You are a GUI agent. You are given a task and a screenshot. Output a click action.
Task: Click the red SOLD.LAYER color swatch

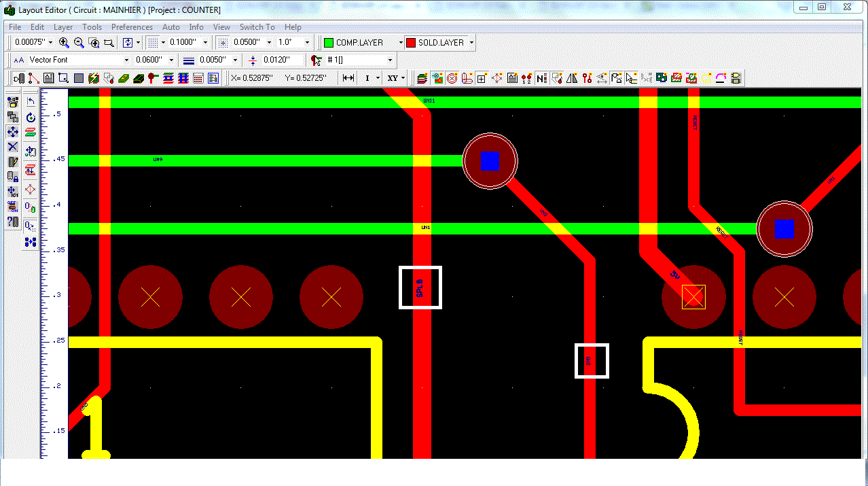(410, 42)
